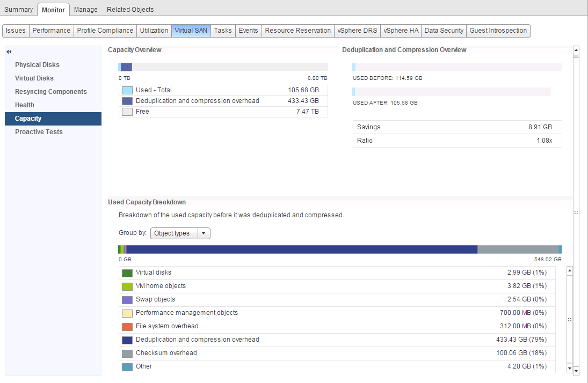Click the Used After progress bar

tap(452, 92)
